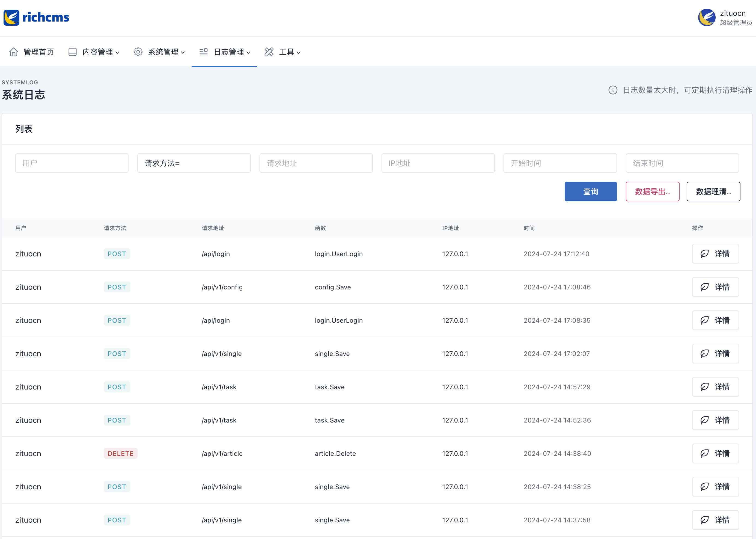756x539 pixels.
Task: Click the 内容管理 panel icon
Action: pyautogui.click(x=72, y=52)
